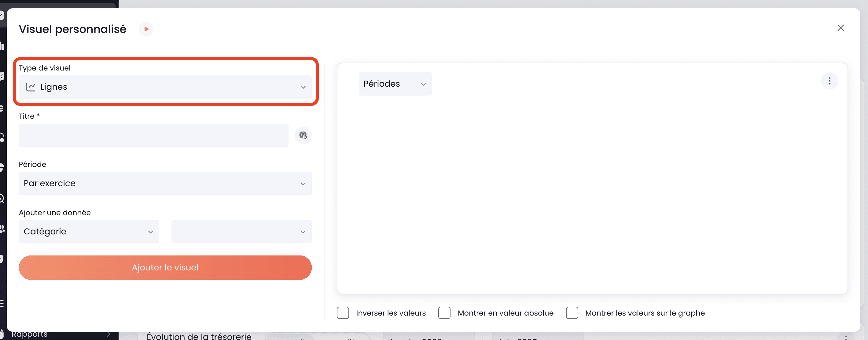Check Inverser les valeurs
The height and width of the screenshot is (340, 868).
pos(343,313)
